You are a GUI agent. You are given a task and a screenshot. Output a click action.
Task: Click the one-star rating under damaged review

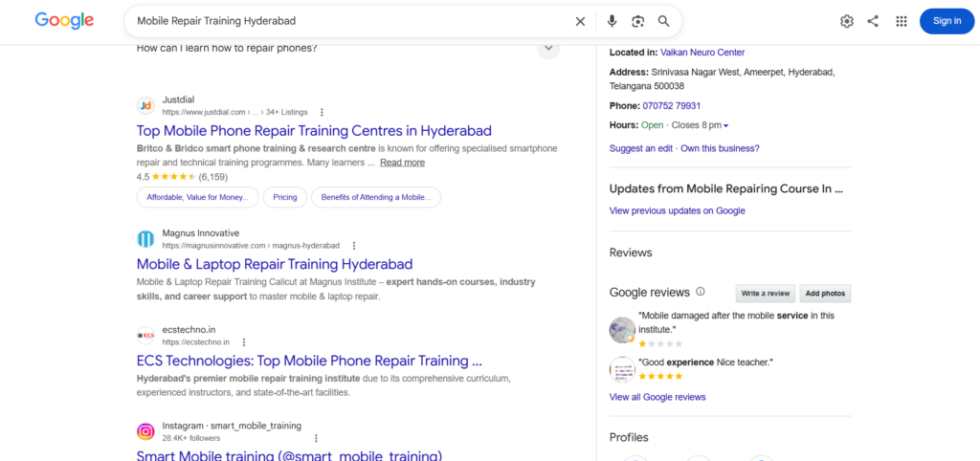(660, 343)
